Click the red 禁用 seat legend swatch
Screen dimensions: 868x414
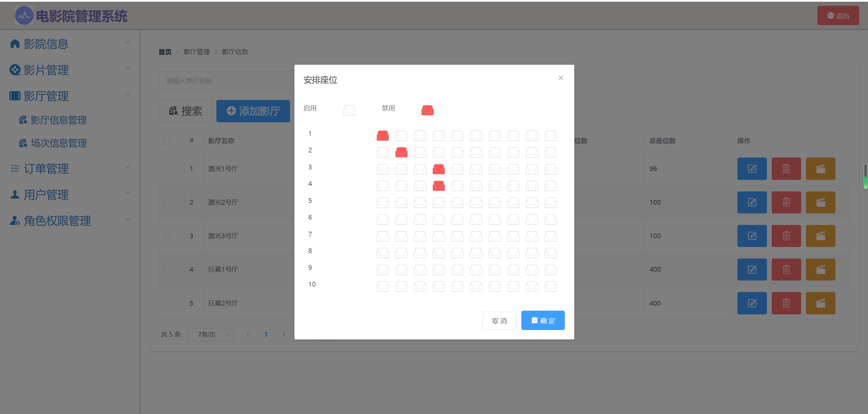pyautogui.click(x=427, y=110)
